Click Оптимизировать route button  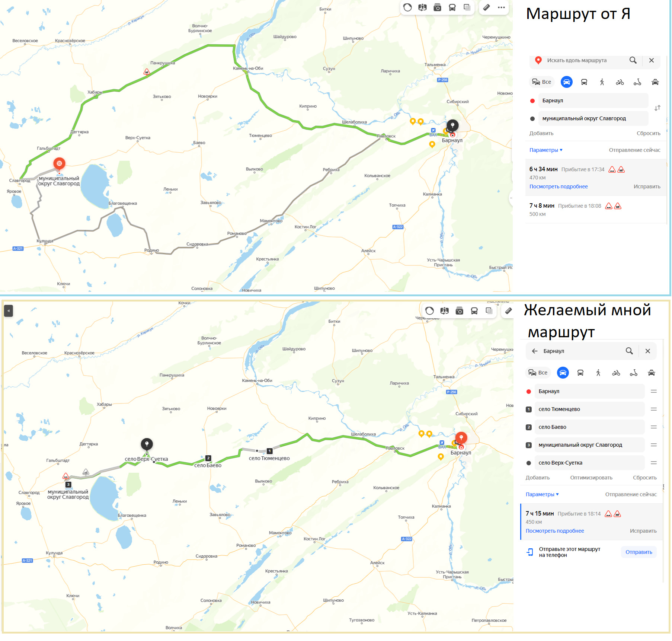pos(591,478)
